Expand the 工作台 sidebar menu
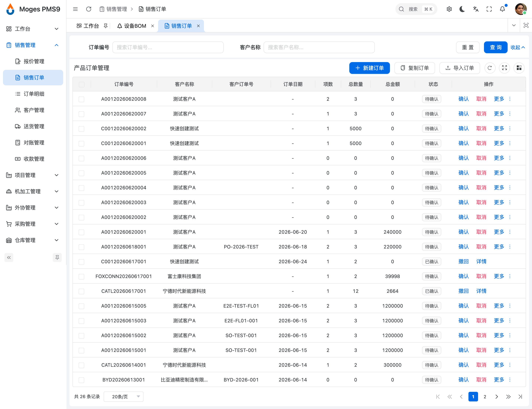Viewport: 532px width, 409px height. (33, 29)
